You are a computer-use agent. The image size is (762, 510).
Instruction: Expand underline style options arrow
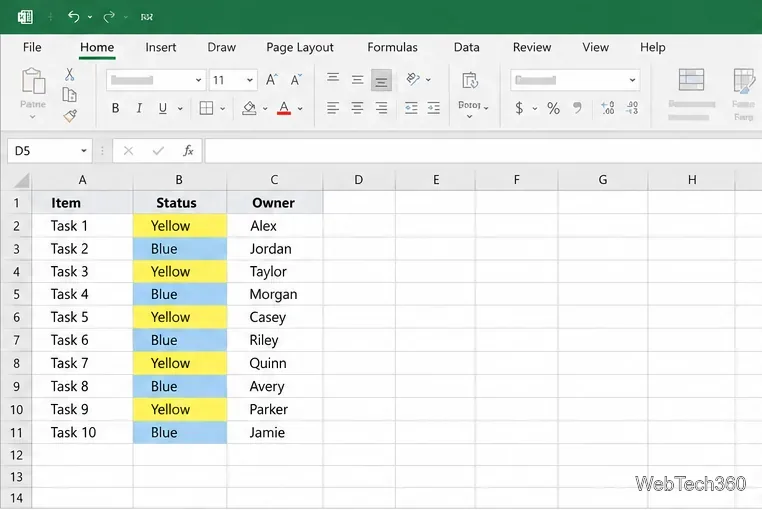180,108
